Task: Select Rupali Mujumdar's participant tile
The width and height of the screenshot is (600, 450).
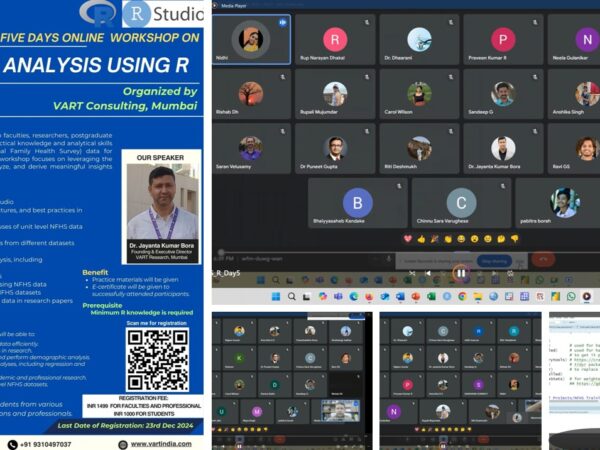Action: click(335, 94)
